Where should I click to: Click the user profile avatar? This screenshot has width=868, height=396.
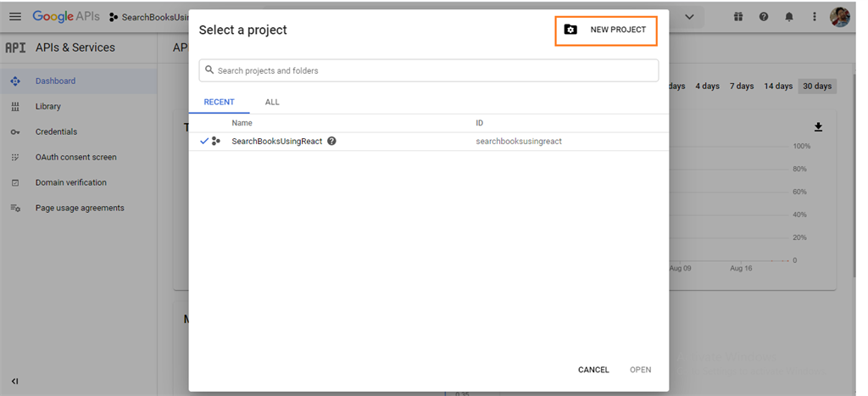pyautogui.click(x=839, y=17)
